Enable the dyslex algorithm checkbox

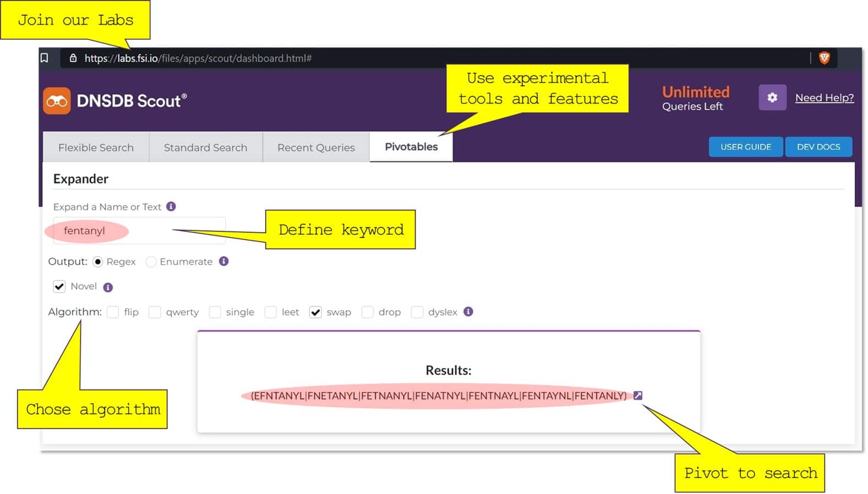tap(417, 312)
